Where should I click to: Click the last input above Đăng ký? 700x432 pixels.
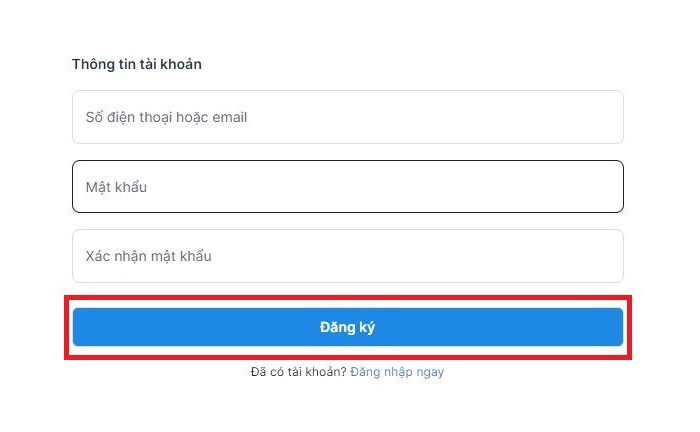pos(347,256)
